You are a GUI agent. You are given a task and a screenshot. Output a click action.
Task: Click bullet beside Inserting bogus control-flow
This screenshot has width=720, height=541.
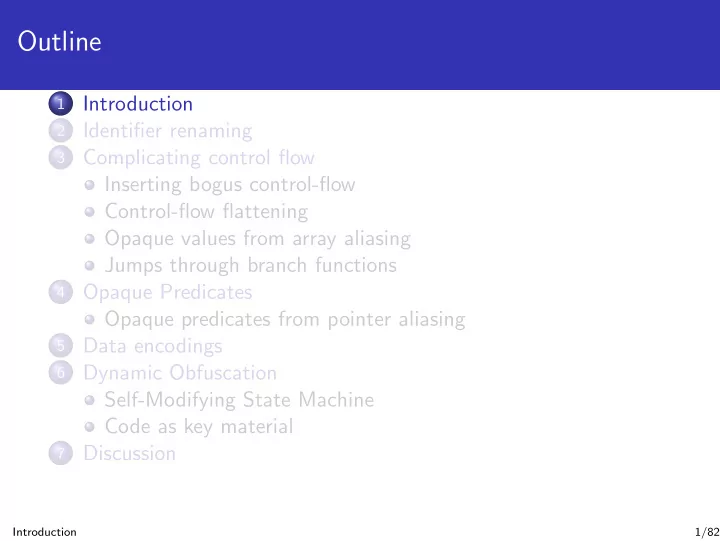pyautogui.click(x=90, y=185)
